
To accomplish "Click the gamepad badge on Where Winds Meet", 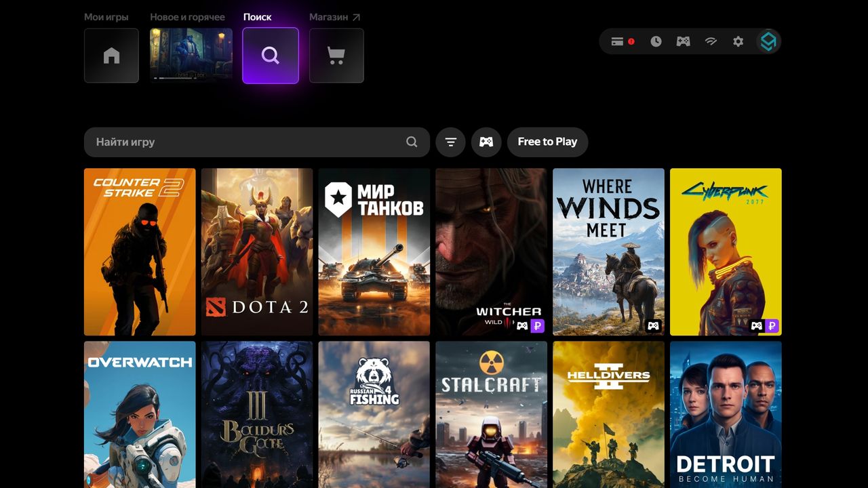I will pos(653,326).
